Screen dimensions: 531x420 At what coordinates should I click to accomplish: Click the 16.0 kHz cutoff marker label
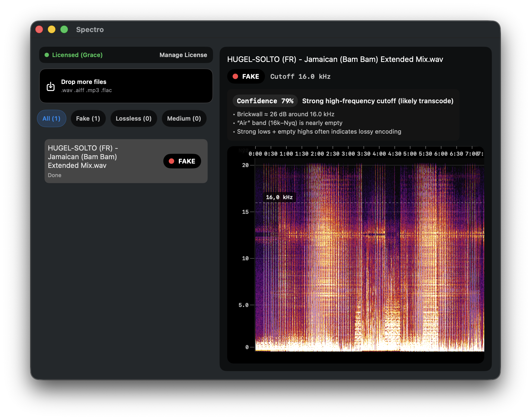coord(279,198)
